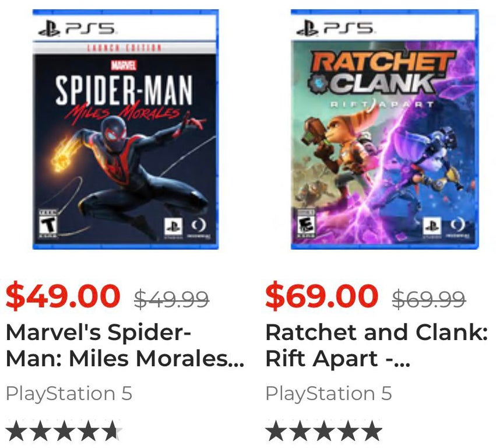View Spider-Man's four-and-a-half star rating

click(x=64, y=432)
